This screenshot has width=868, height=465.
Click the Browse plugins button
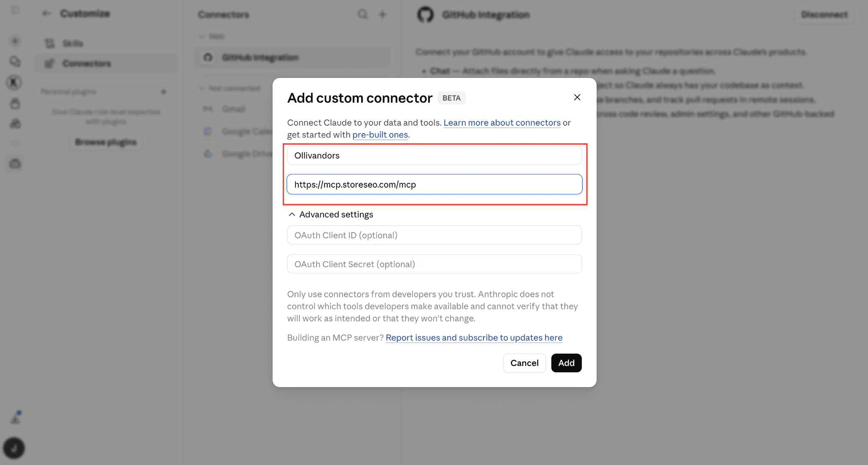pyautogui.click(x=106, y=142)
